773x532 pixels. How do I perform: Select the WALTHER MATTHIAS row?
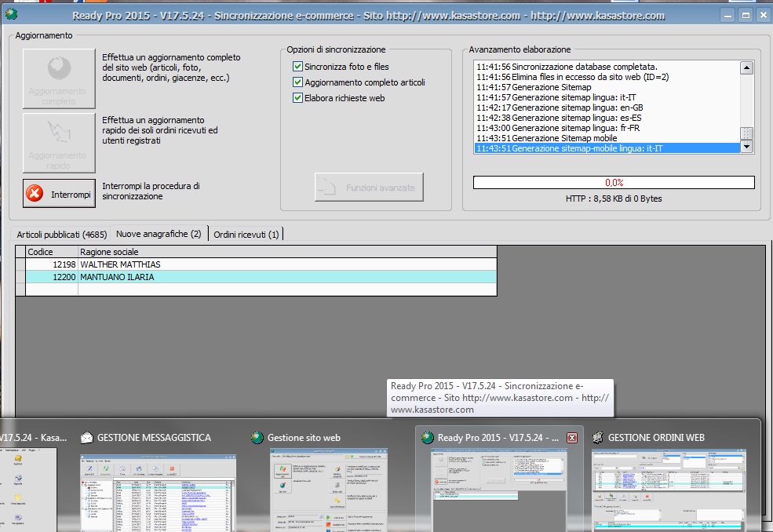point(256,264)
